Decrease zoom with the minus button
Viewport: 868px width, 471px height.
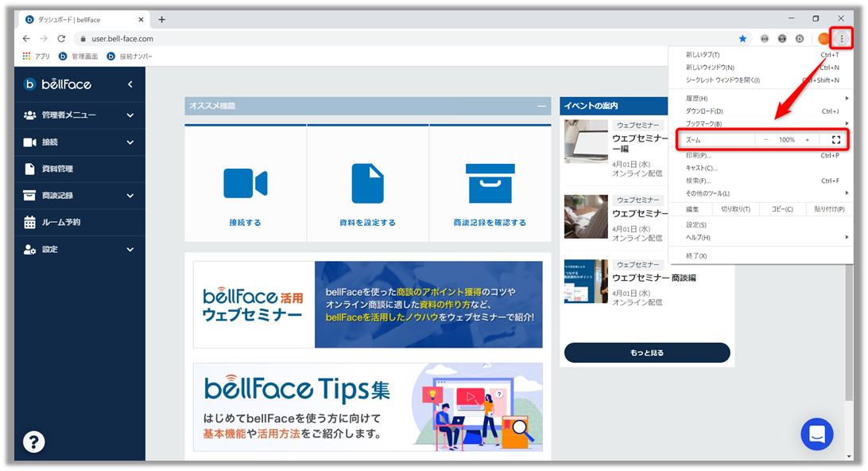(x=766, y=140)
